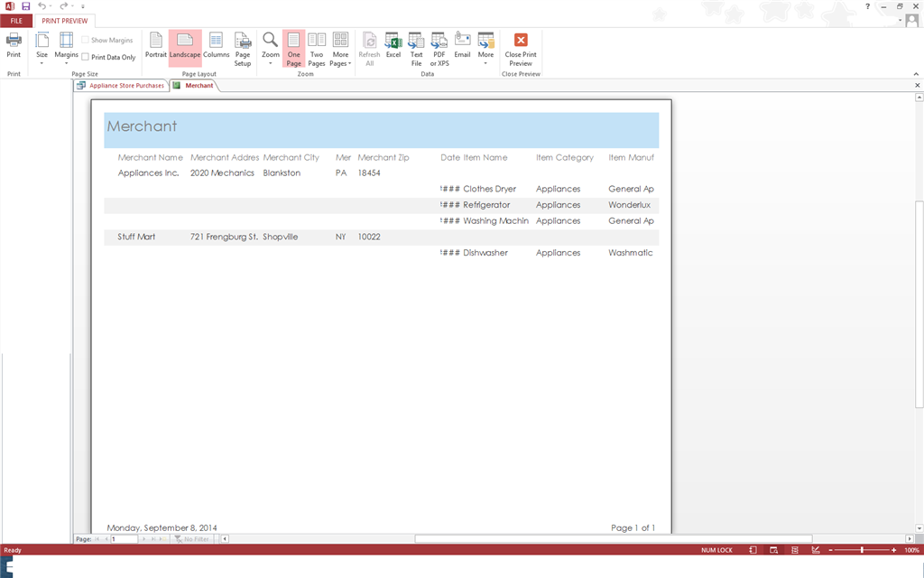The image size is (924, 578).
Task: Select Print Preview view status icon
Action: tap(773, 550)
